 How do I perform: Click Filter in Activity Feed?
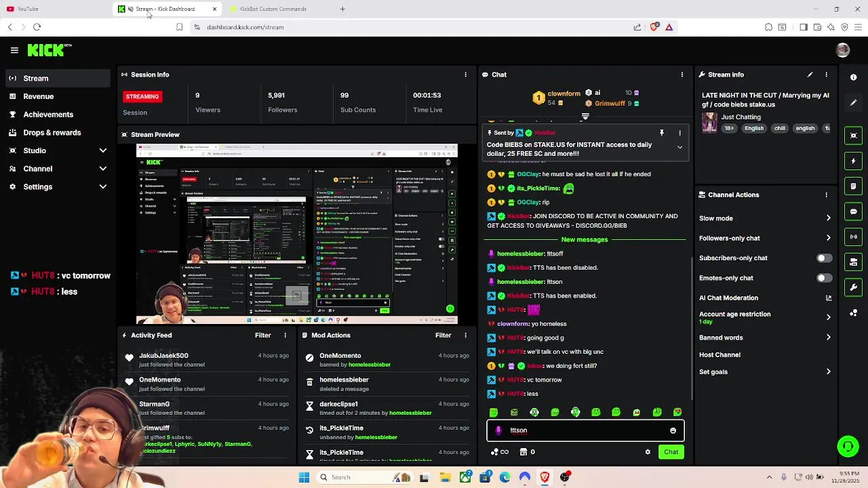[x=262, y=335]
